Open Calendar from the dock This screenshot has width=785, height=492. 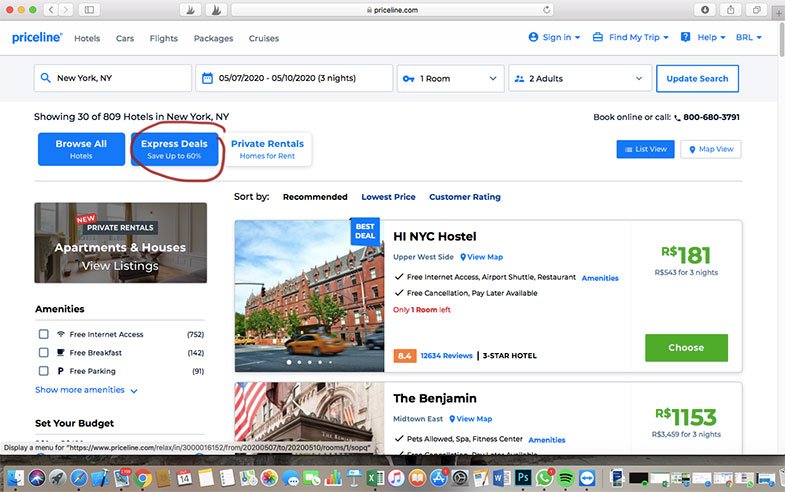[184, 478]
